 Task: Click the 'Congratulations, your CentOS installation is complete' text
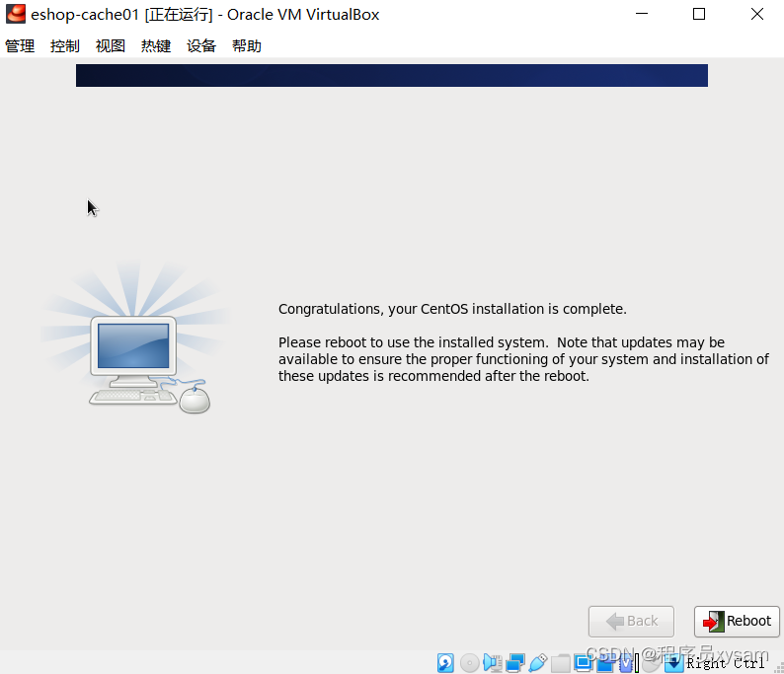(452, 309)
